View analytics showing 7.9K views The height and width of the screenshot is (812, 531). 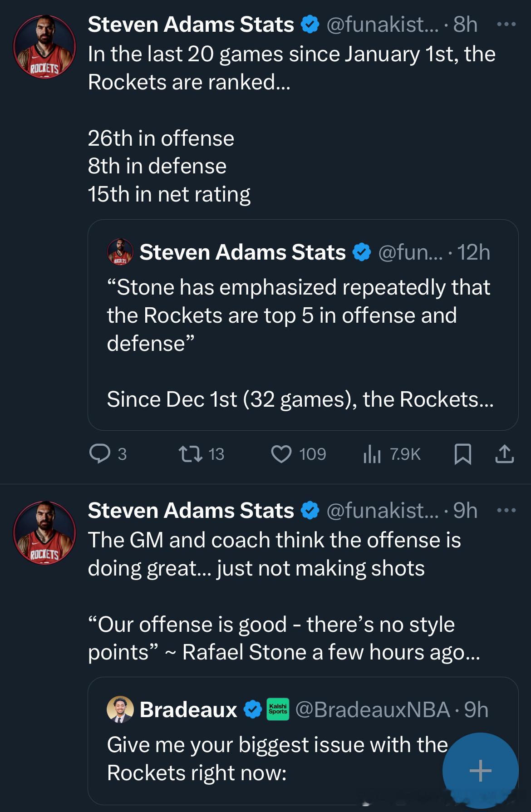tap(372, 454)
